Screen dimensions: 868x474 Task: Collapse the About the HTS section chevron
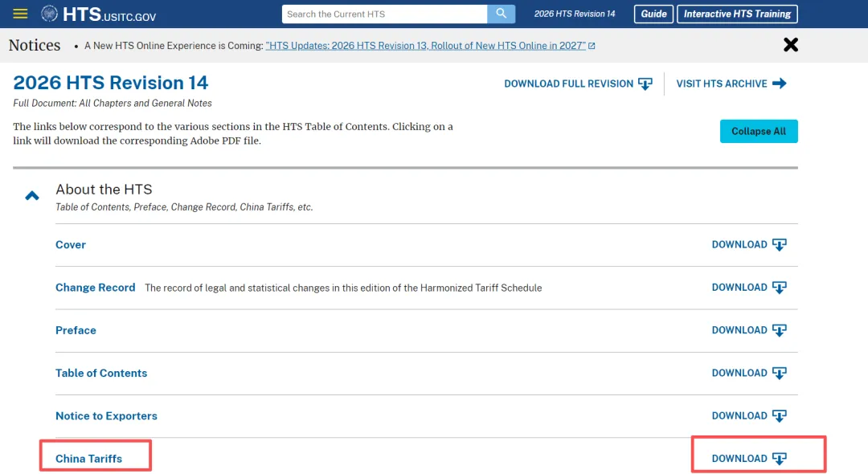click(x=32, y=196)
